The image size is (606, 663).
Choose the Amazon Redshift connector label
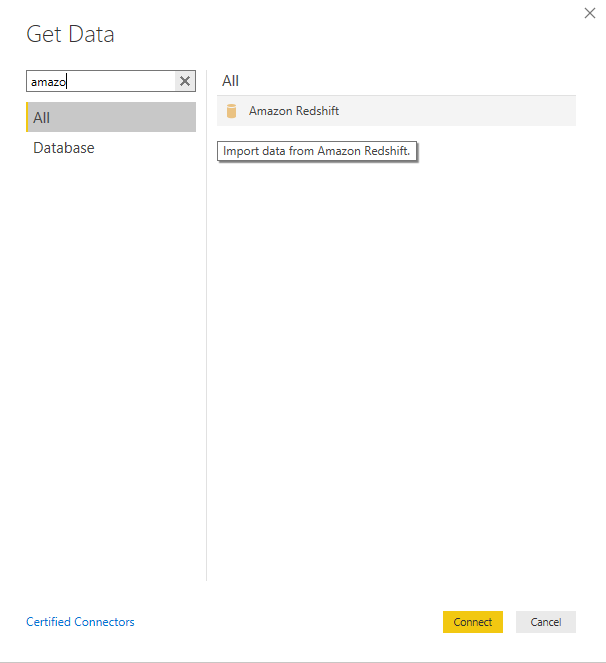coord(294,111)
